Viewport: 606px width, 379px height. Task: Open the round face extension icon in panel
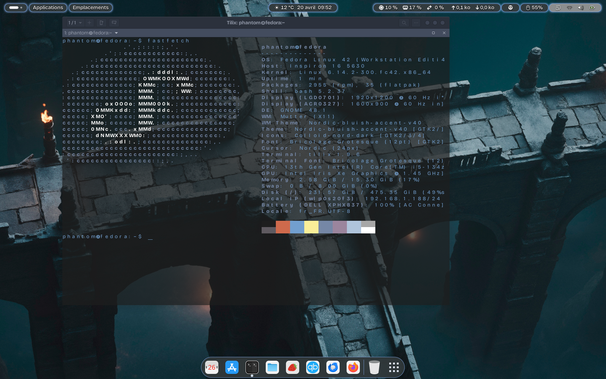click(510, 7)
